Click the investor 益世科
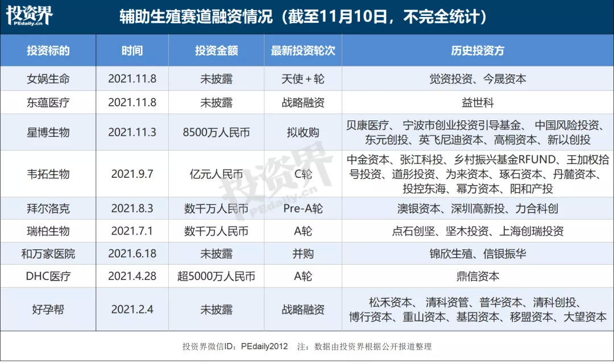Viewport: 614px width, 364px height. coord(478,102)
